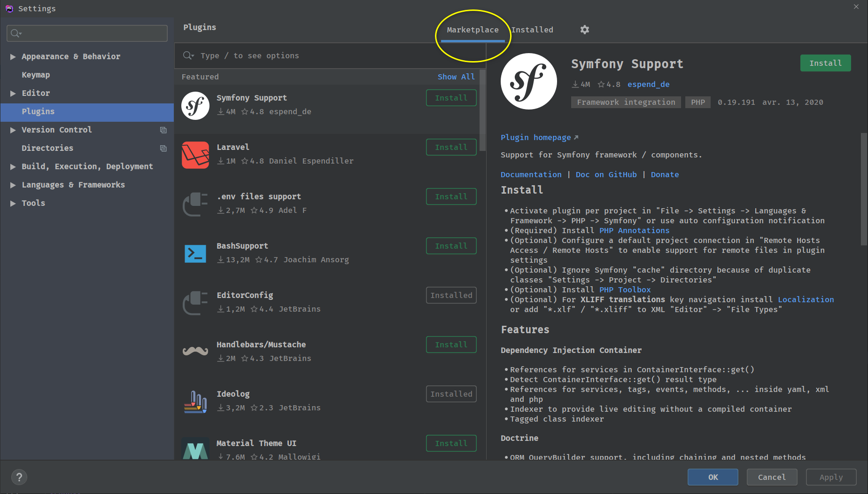Screen dimensions: 868x494
Task: Click the green Install button in details
Action: tap(825, 63)
